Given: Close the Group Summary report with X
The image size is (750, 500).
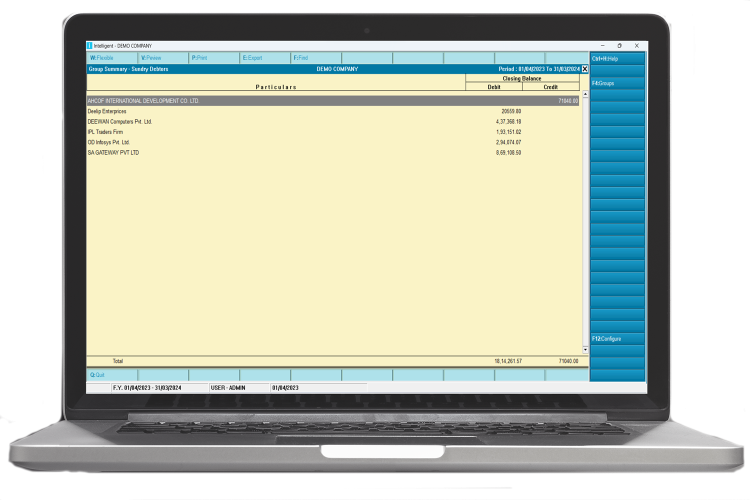Looking at the screenshot, I should [585, 69].
